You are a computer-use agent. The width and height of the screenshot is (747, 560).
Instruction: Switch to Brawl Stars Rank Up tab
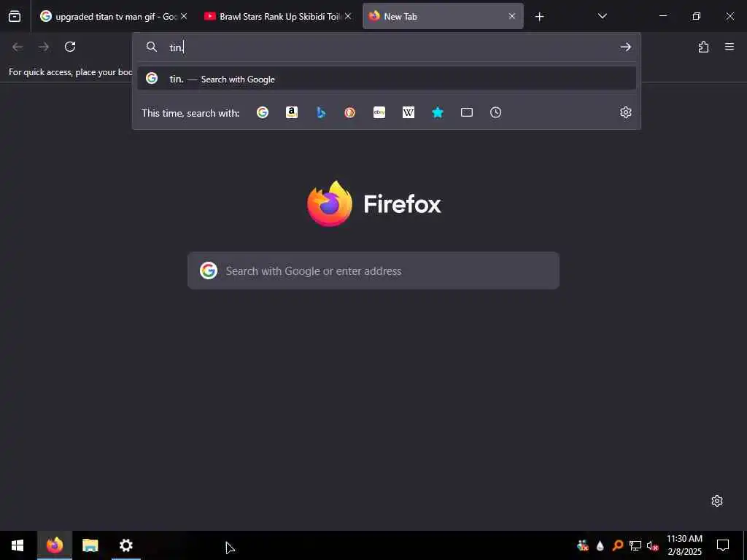tap(279, 16)
